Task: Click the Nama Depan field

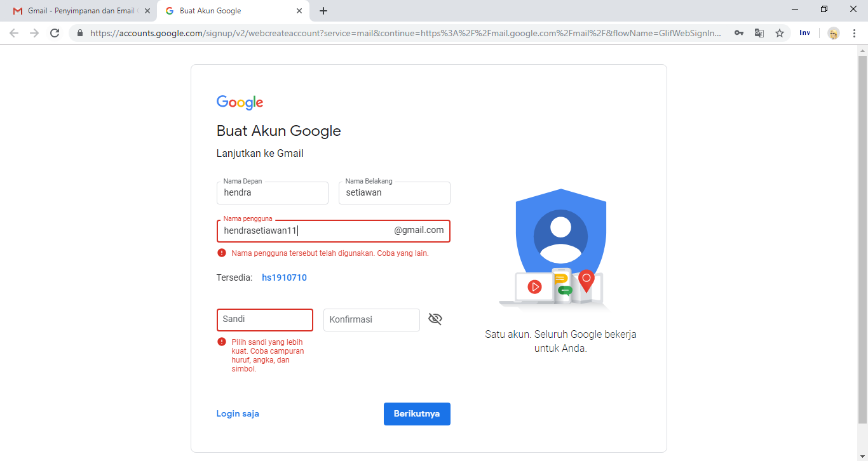Action: point(273,193)
